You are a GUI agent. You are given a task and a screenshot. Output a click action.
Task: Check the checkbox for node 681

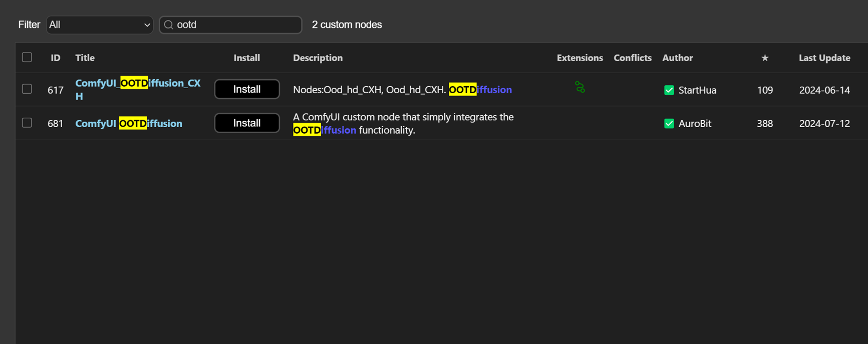(27, 122)
